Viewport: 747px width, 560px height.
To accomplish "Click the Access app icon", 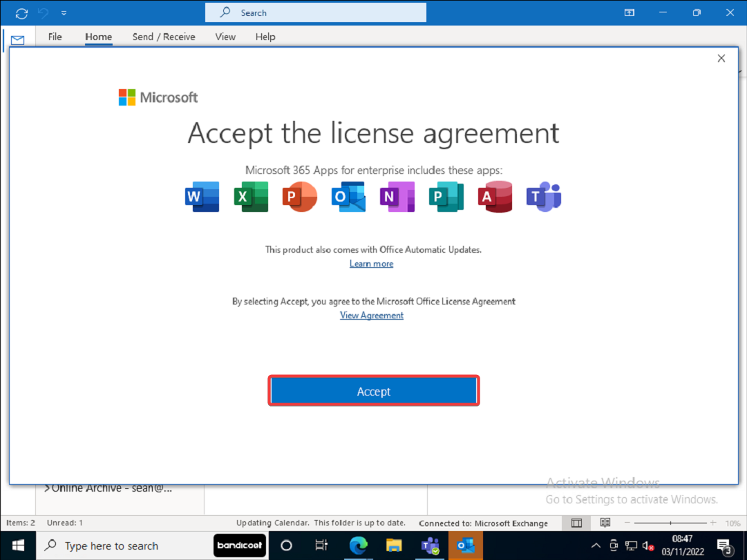I will pyautogui.click(x=495, y=197).
